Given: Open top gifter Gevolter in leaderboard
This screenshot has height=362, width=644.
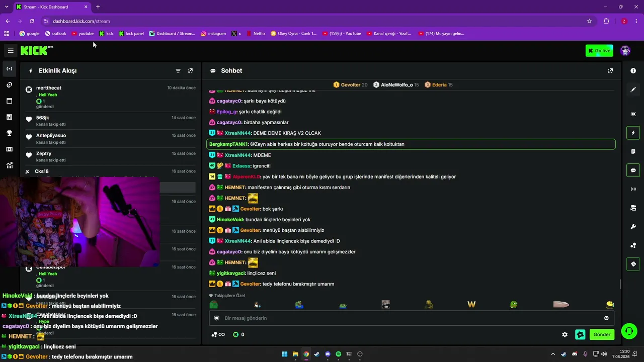Looking at the screenshot, I should 350,85.
